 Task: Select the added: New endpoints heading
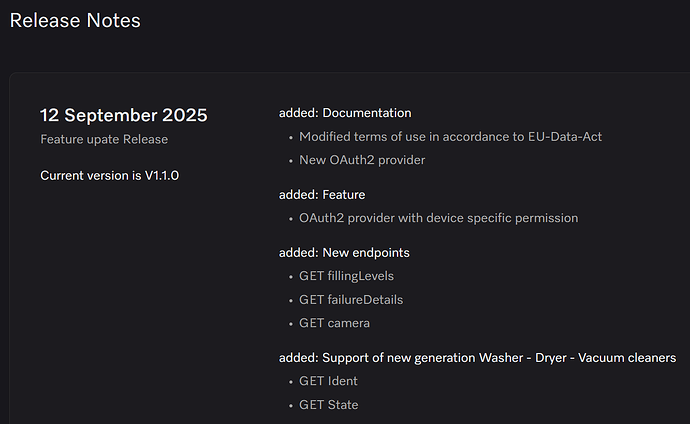coord(344,253)
